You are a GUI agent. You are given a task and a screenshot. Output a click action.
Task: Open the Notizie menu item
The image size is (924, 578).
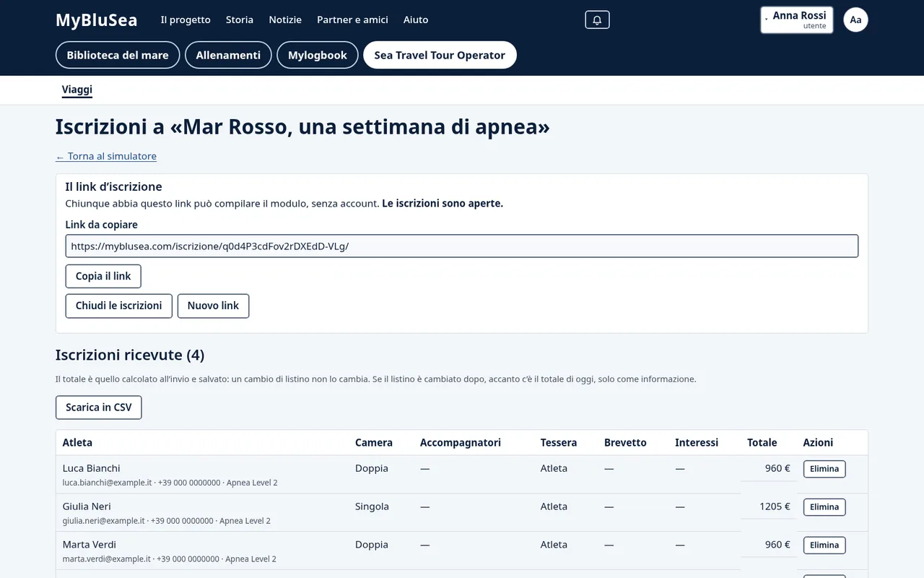click(x=285, y=20)
